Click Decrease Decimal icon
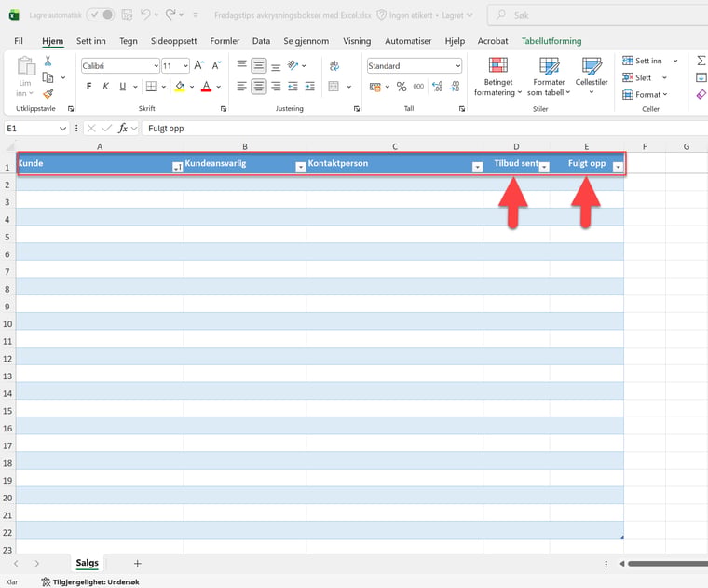This screenshot has height=588, width=708. (455, 87)
